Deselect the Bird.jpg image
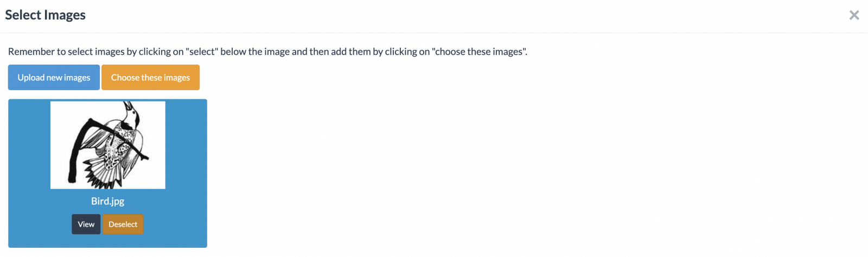Image resolution: width=868 pixels, height=257 pixels. pyautogui.click(x=123, y=224)
